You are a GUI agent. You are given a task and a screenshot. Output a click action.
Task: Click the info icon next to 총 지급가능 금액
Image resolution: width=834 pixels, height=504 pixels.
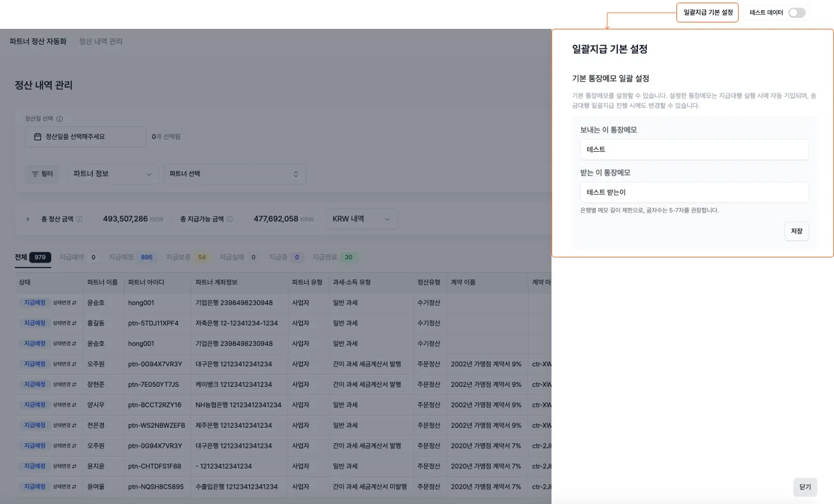[x=229, y=219]
